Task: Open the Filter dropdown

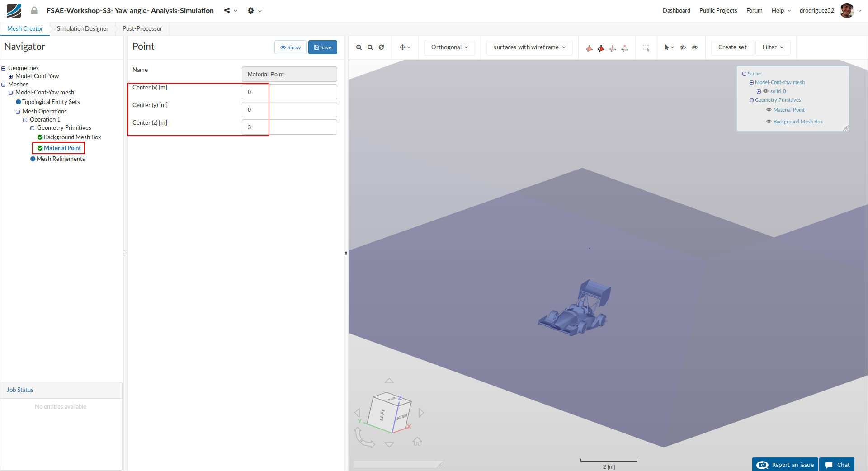Action: pos(773,47)
